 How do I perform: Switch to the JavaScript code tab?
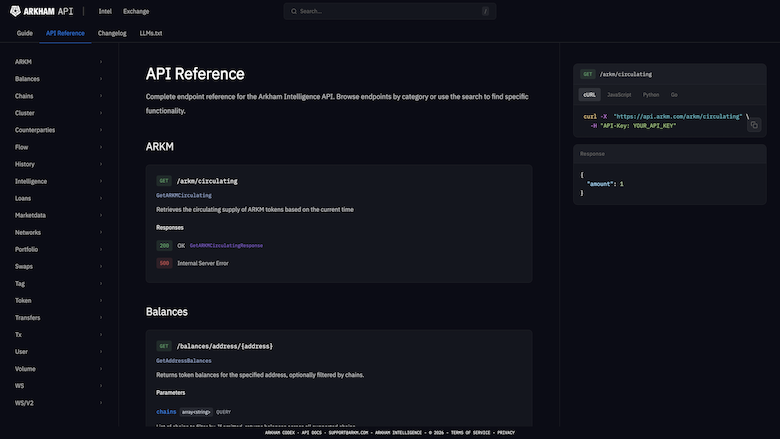pyautogui.click(x=619, y=94)
